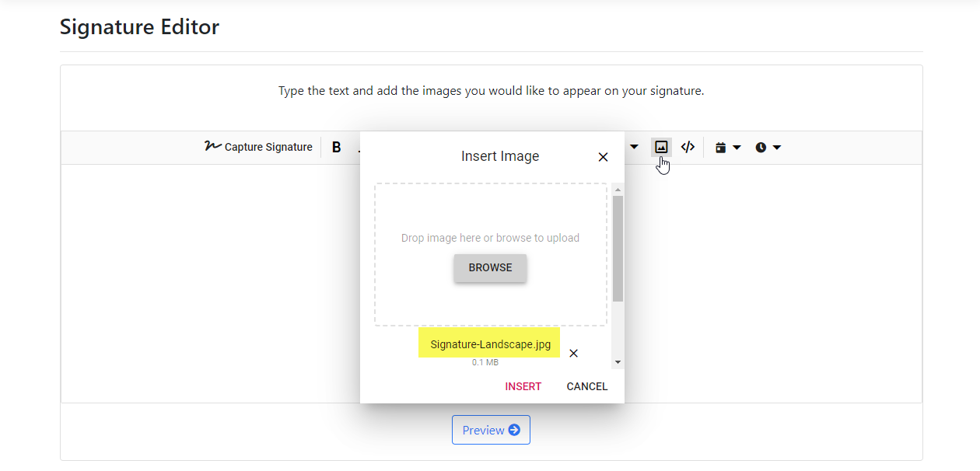Click the BROWSE button to upload

coord(490,267)
